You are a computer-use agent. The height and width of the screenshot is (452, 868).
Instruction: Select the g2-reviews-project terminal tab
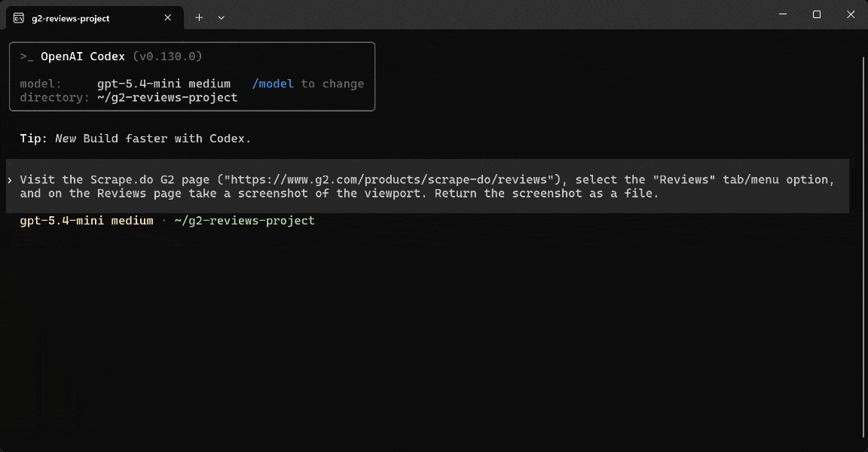pyautogui.click(x=94, y=18)
